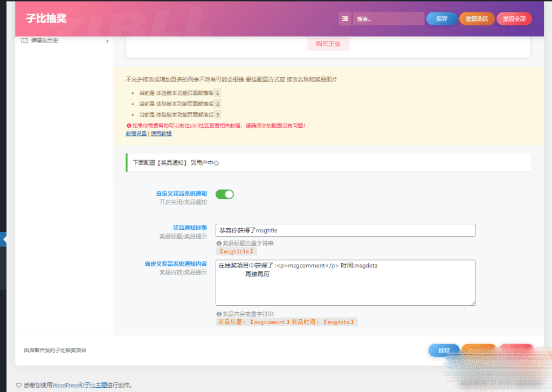The width and height of the screenshot is (552, 392).
Task: Click the heart icon in the footer
Action: (x=19, y=385)
